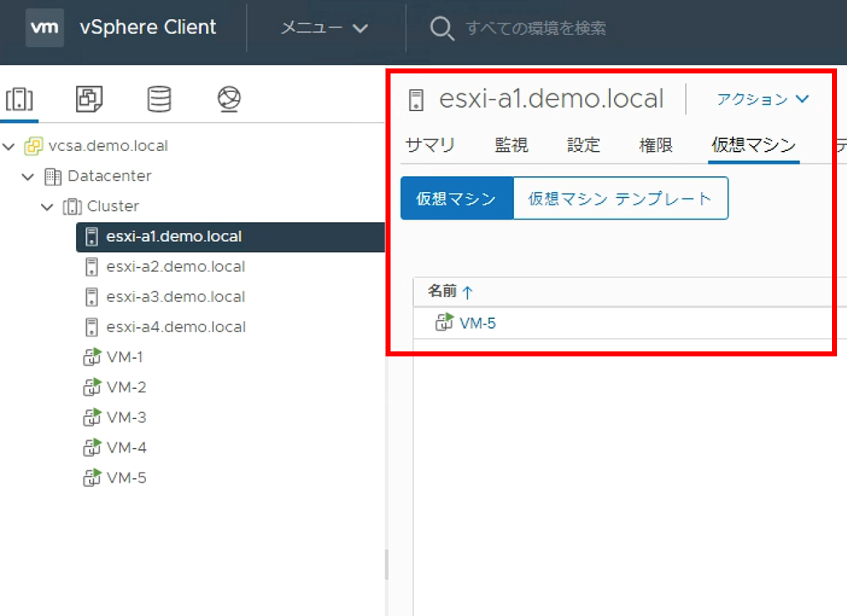Open the Networking view icon

[x=229, y=98]
